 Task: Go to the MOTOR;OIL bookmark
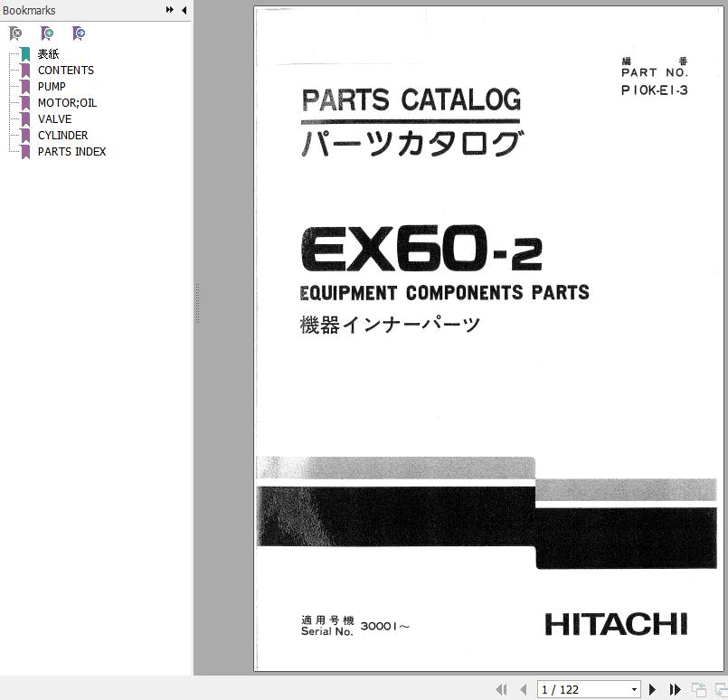point(67,102)
